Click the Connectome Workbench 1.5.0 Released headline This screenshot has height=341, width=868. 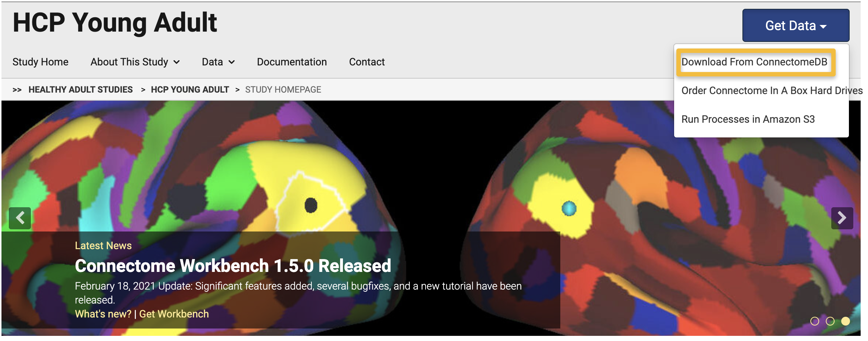tap(233, 266)
